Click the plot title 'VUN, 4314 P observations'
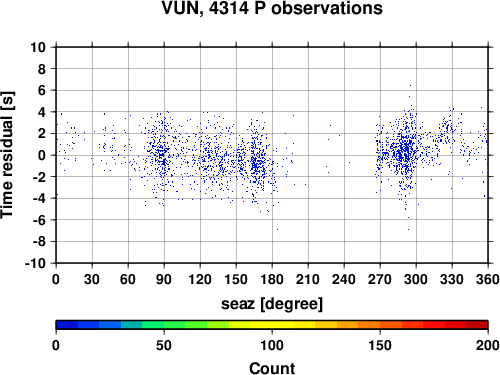 (x=272, y=8)
